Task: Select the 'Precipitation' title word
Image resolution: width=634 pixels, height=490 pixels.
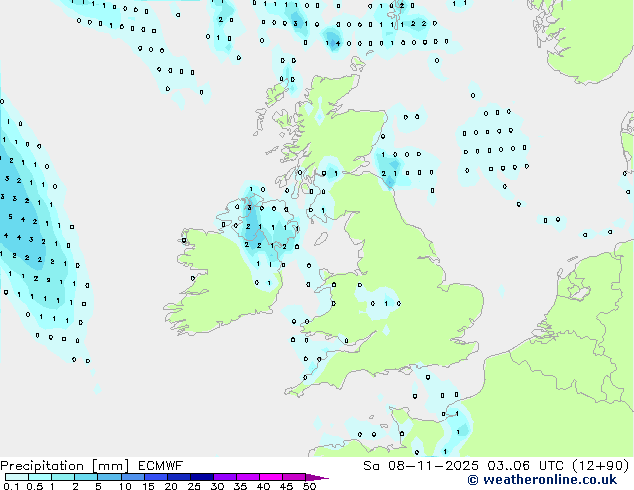Action: click(42, 466)
